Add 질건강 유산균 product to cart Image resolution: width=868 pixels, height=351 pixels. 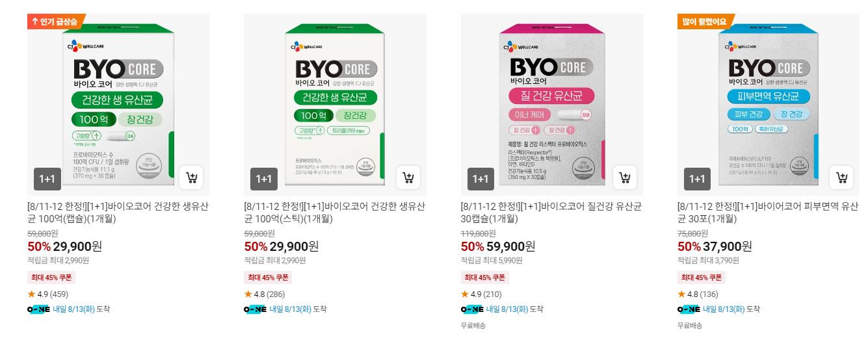pyautogui.click(x=625, y=177)
